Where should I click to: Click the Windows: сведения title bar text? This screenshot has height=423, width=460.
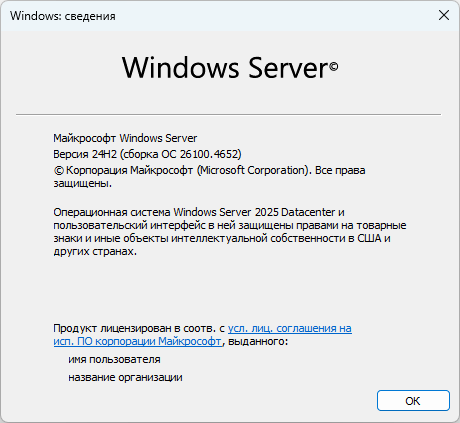coord(63,16)
